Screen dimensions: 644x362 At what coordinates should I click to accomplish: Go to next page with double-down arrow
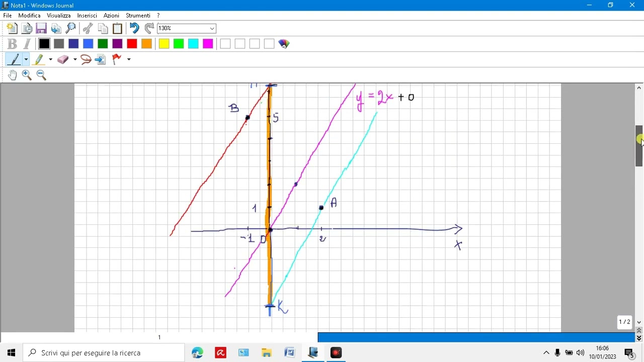click(x=639, y=338)
